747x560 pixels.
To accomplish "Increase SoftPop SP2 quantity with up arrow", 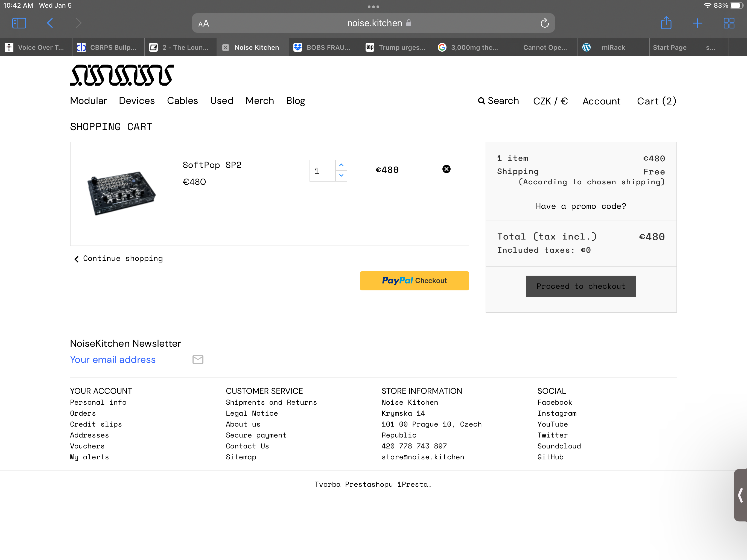I will click(x=341, y=165).
